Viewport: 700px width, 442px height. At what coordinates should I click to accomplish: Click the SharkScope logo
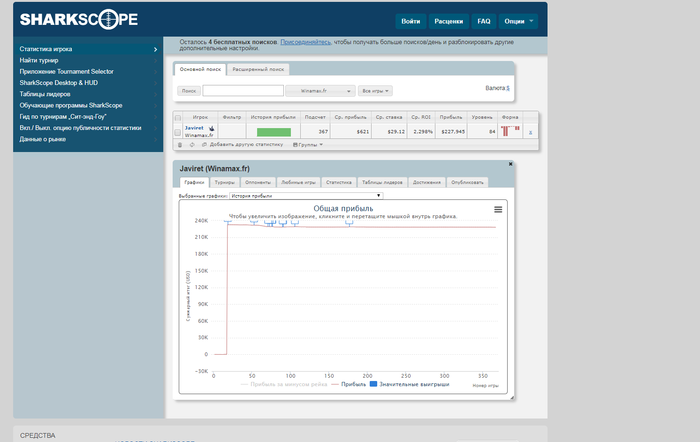coord(79,19)
